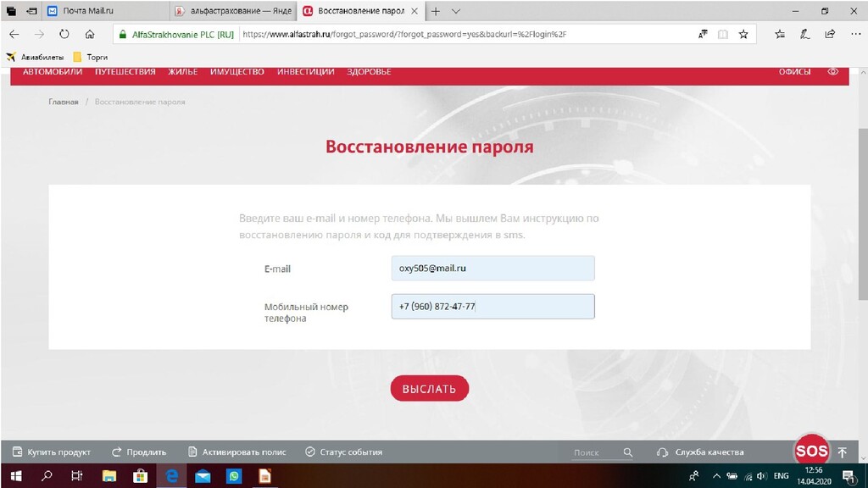Open Служба качества link

(x=700, y=452)
